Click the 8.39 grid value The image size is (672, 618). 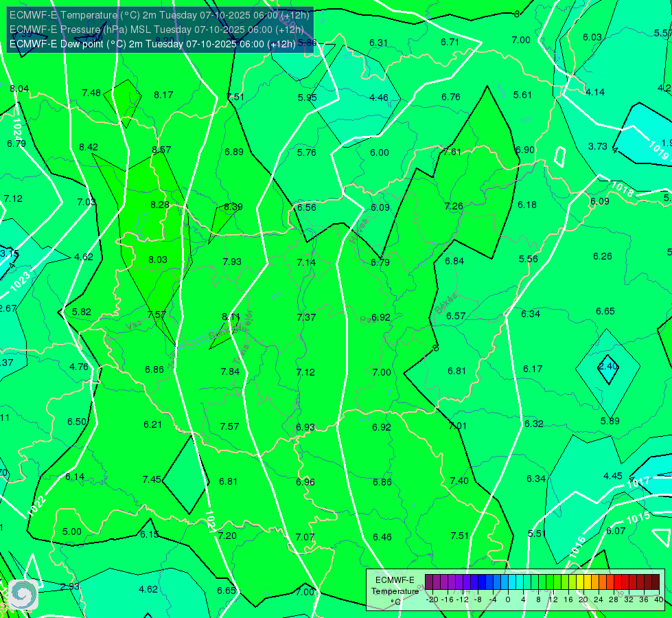pyautogui.click(x=233, y=207)
